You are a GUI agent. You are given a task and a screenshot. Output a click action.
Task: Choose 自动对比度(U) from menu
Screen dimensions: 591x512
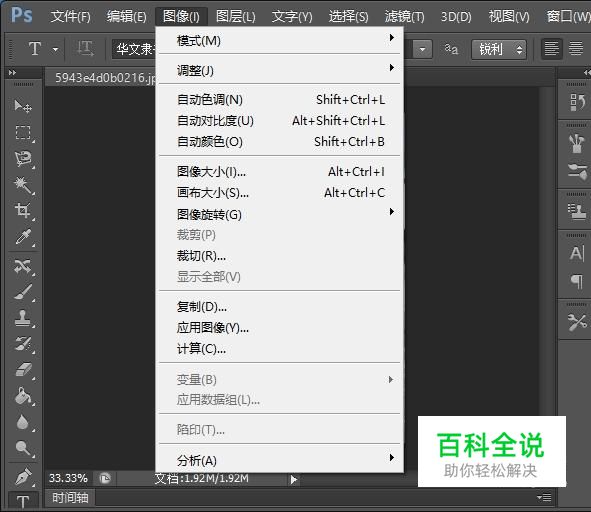[279, 121]
